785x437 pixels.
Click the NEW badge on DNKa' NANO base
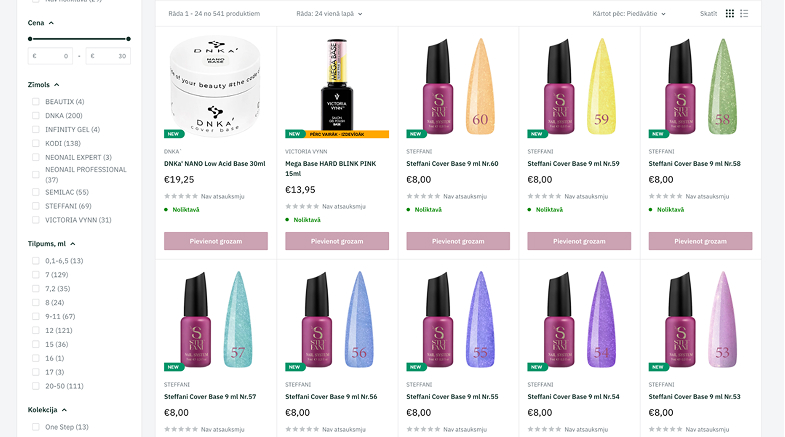[172, 133]
